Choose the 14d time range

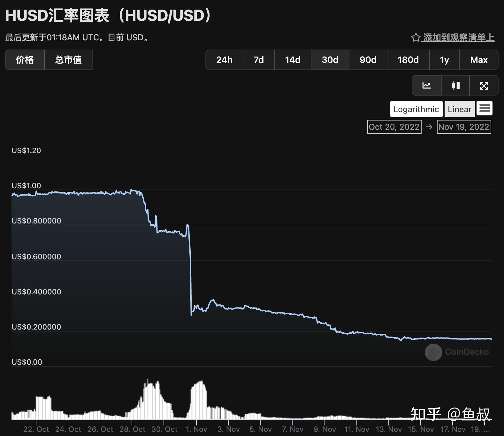293,60
